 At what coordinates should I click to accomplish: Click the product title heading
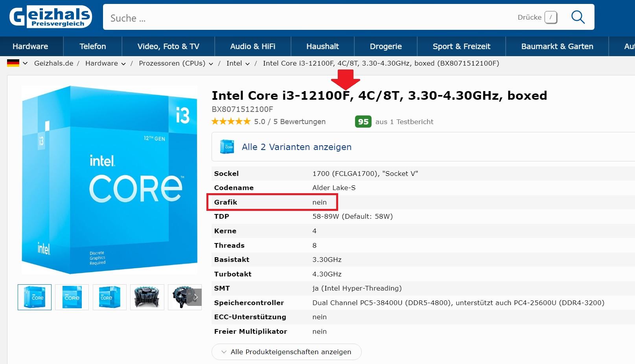pos(379,95)
